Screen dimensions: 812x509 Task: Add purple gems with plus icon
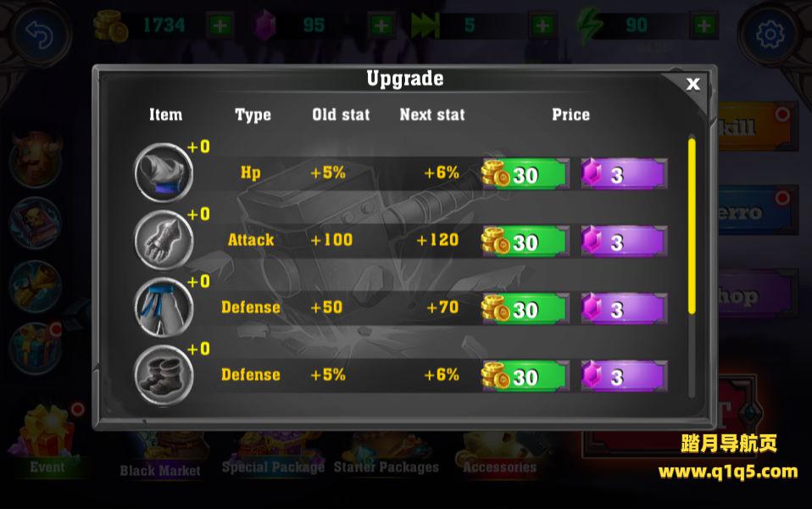pos(381,25)
